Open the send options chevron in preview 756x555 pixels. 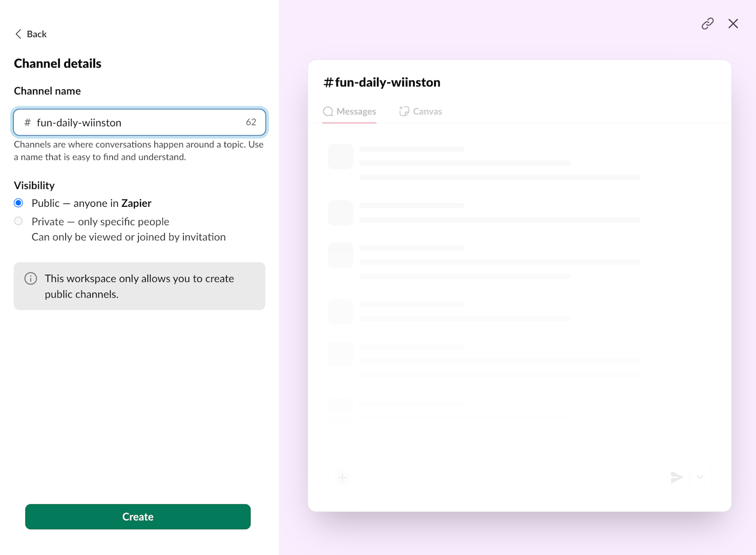(700, 477)
